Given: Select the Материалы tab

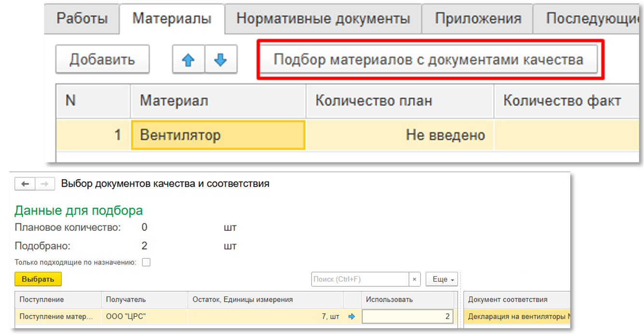Looking at the screenshot, I should coord(172,19).
